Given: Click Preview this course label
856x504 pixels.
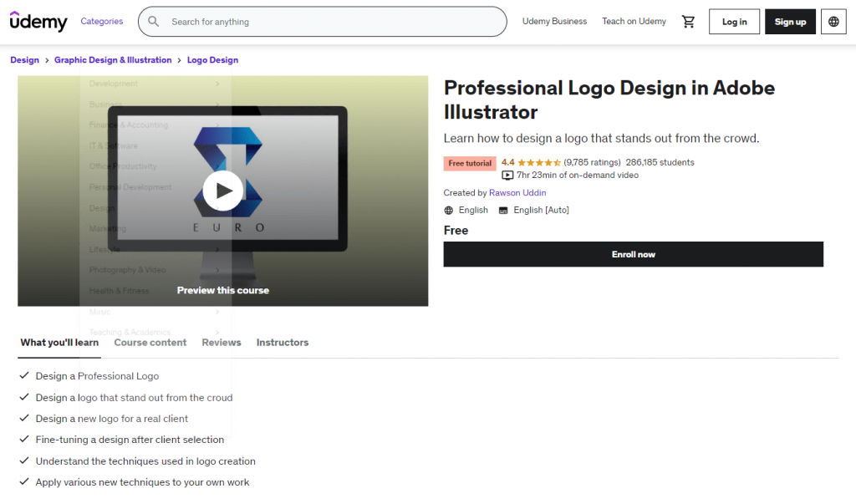Looking at the screenshot, I should (222, 291).
